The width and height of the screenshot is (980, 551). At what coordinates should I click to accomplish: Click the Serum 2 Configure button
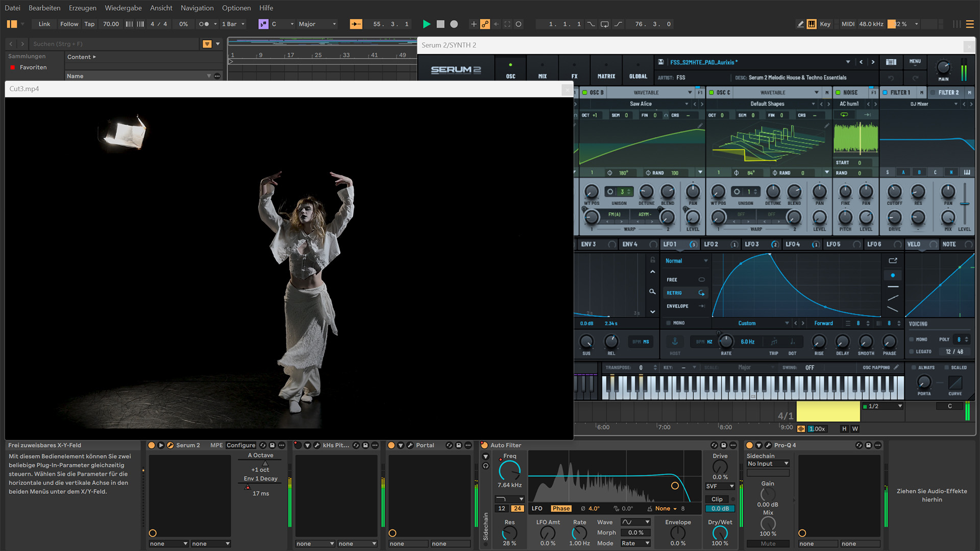(240, 445)
